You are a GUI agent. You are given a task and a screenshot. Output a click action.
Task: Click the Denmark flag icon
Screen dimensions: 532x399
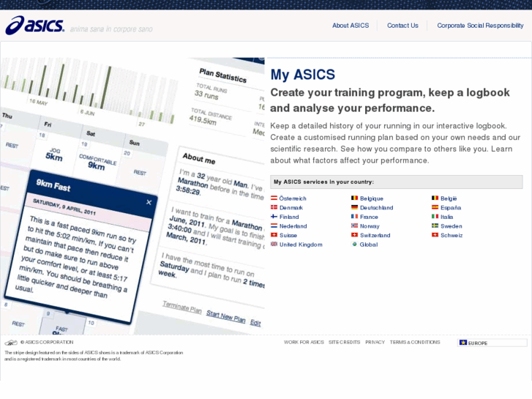pyautogui.click(x=274, y=207)
